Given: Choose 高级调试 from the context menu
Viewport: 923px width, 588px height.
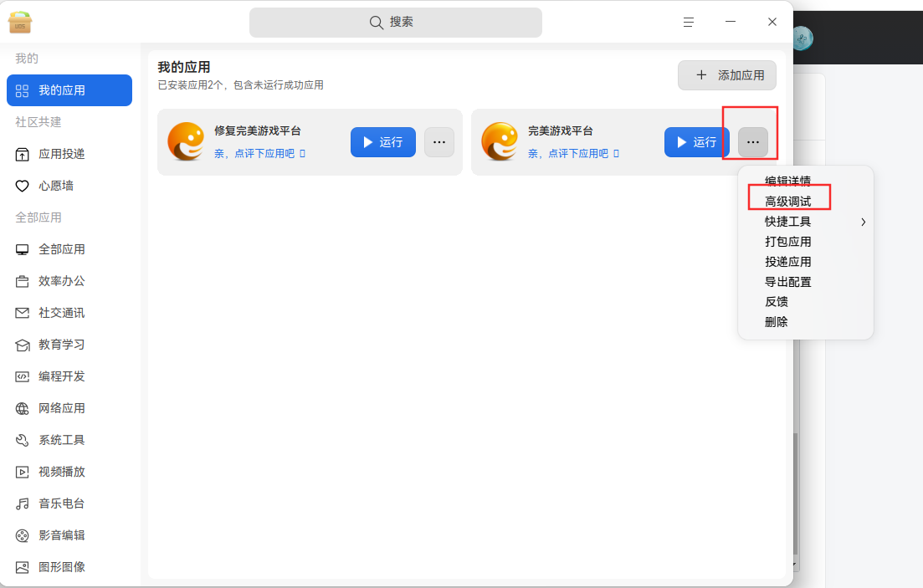Looking at the screenshot, I should (x=787, y=202).
